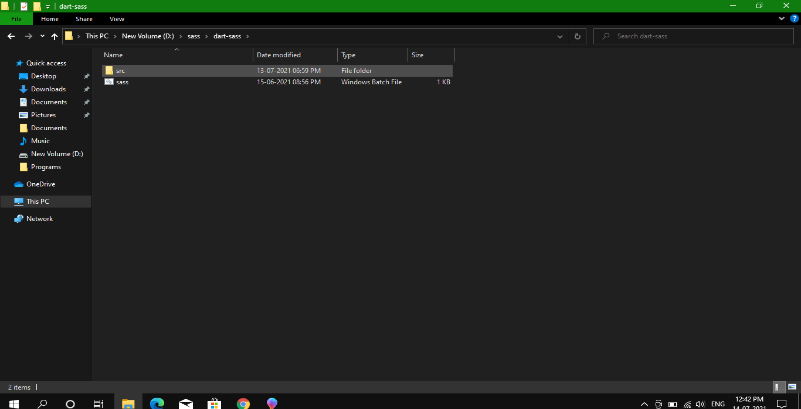Show hidden system tray icons
This screenshot has width=801, height=409.
click(x=644, y=404)
